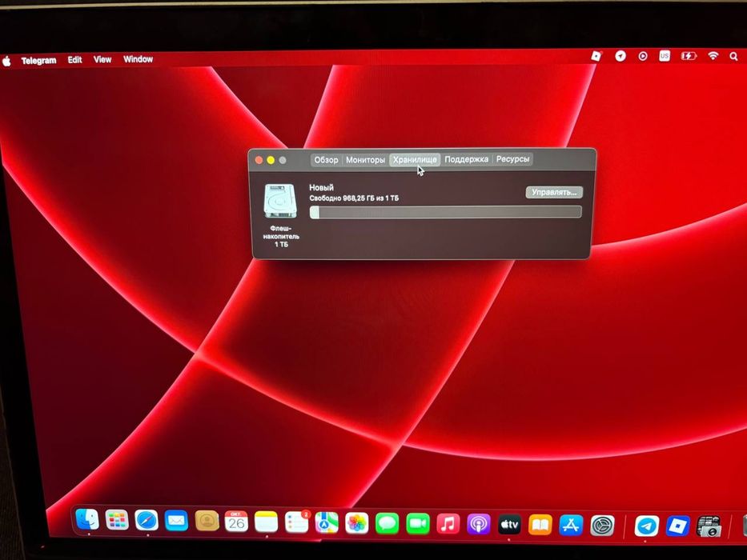Switch to the Поддержка tab

(x=466, y=159)
